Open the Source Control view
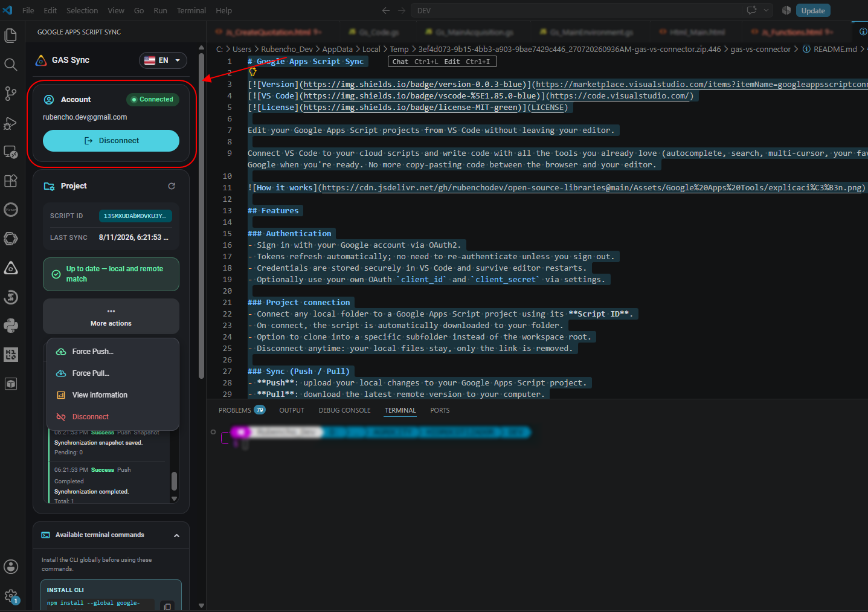868x612 pixels. pos(10,94)
